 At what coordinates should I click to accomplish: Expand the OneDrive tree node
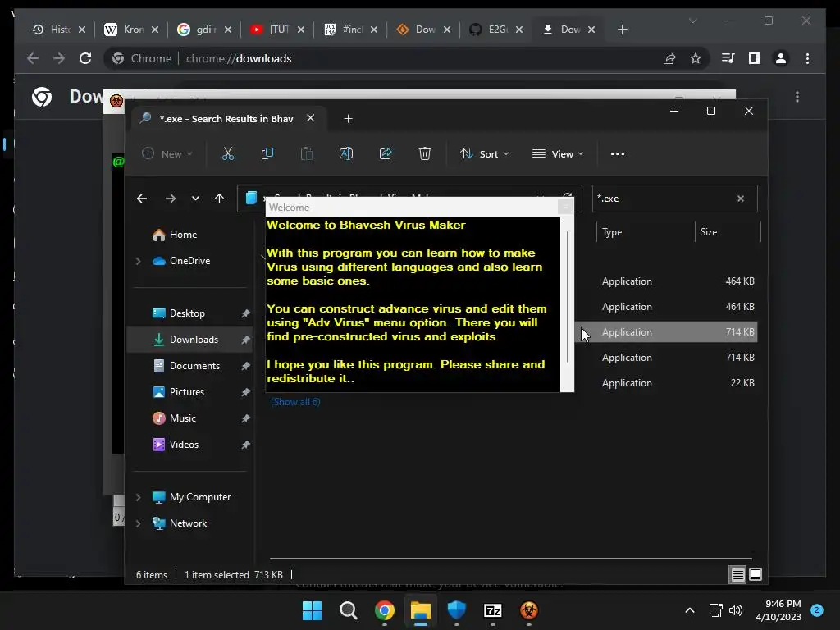point(138,261)
